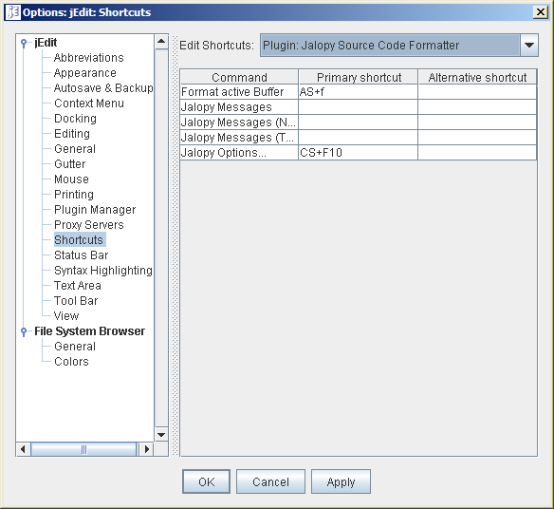Select the Jalopy Messages command row
554x509 pixels.
239,107
